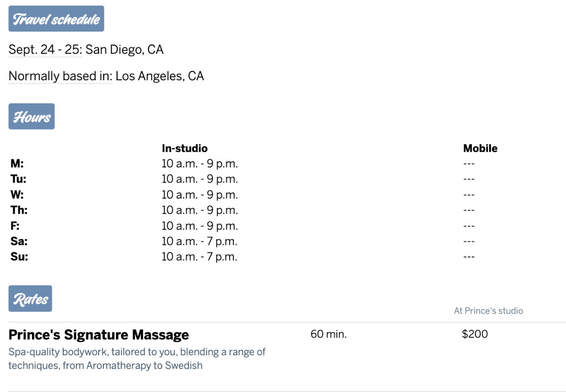Click Saturday's 10 a.m. - 7 p.m. hours
566x392 pixels.
click(200, 242)
